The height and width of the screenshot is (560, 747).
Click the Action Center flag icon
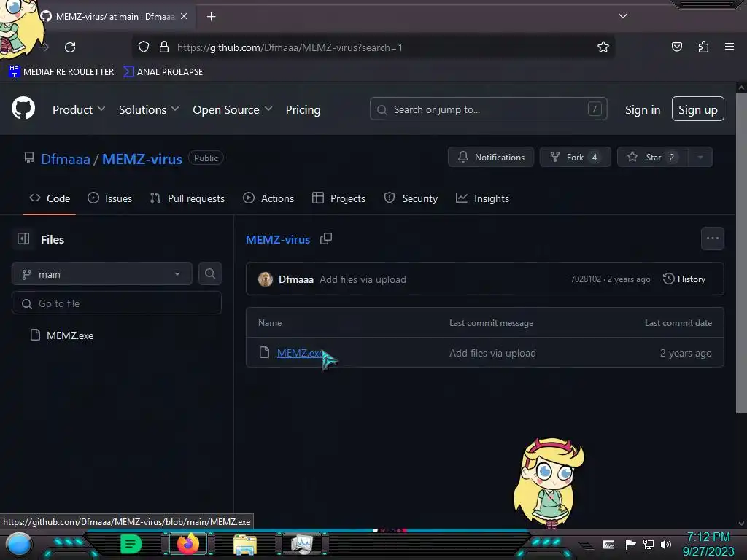[630, 544]
